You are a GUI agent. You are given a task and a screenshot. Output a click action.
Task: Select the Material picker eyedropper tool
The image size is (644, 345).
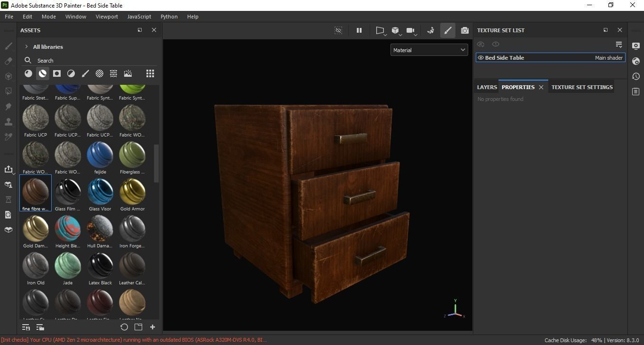tap(8, 137)
